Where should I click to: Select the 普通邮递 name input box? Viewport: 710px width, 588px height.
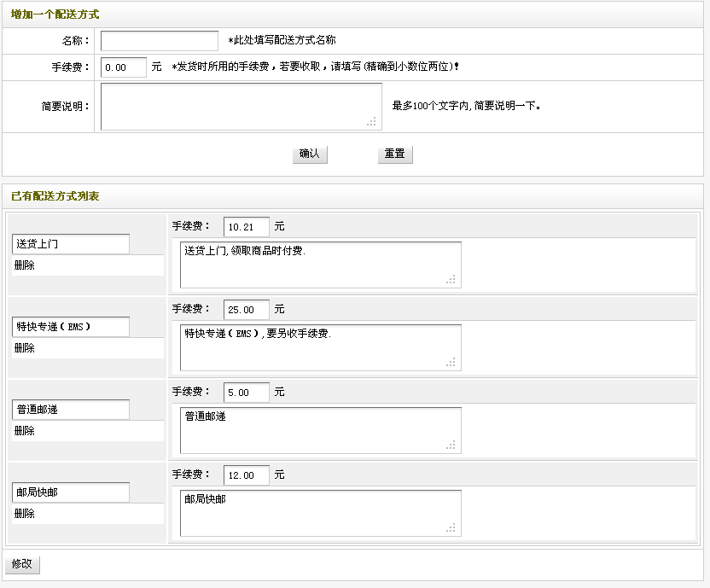point(70,409)
